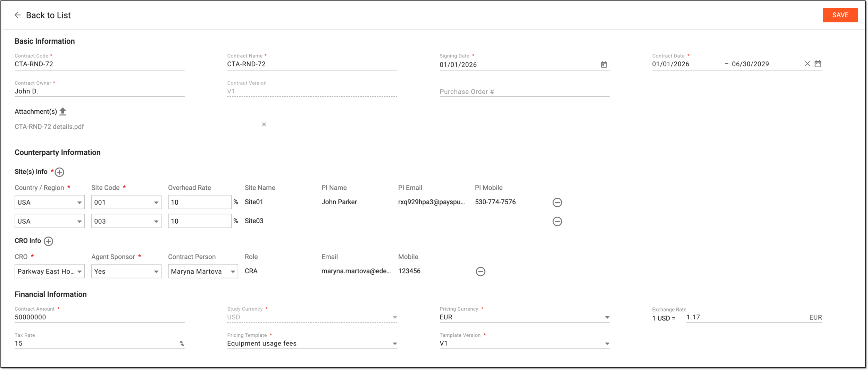Viewport: 868px width, 370px height.
Task: Click the Contract Version V1 field
Action: pyautogui.click(x=312, y=91)
